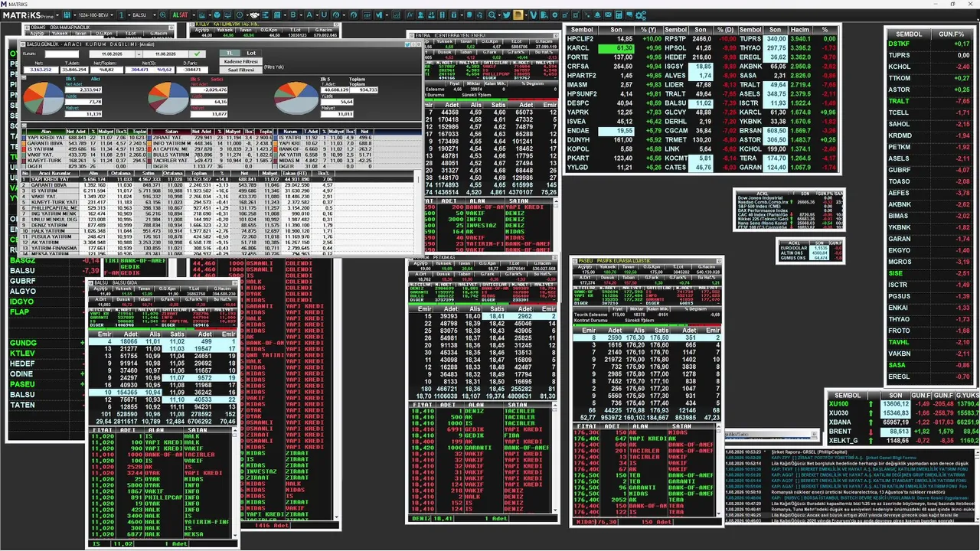Collapse the pie chart section of Araci Kurum window
The width and height of the screenshot is (980, 551).
click(x=24, y=77)
